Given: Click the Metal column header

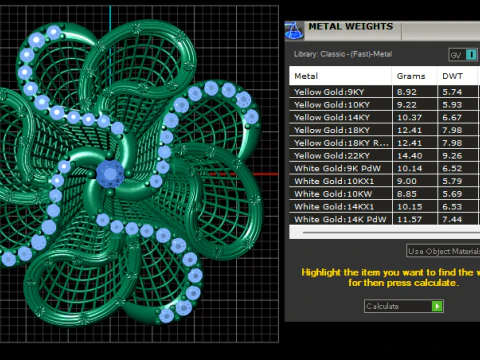Looking at the screenshot, I should point(340,76).
